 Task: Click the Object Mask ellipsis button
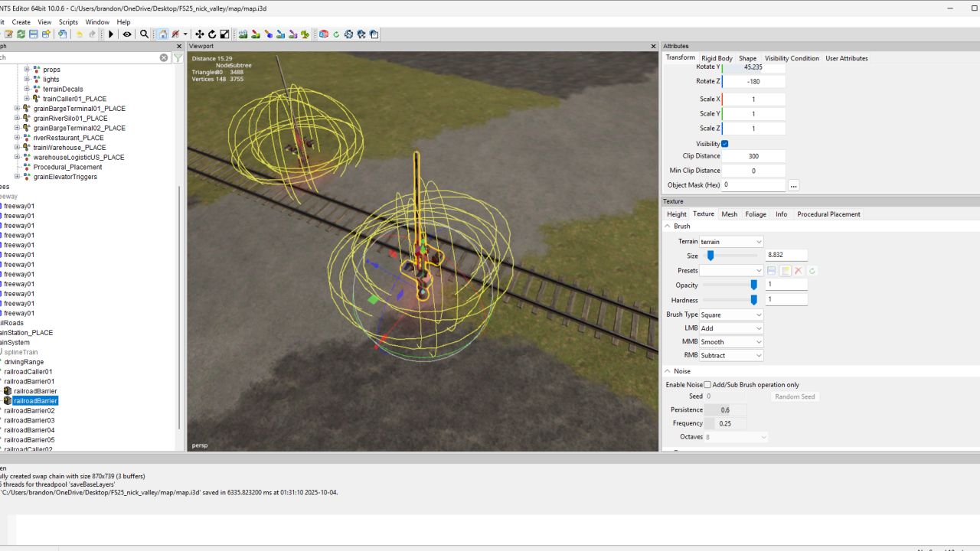pos(793,185)
